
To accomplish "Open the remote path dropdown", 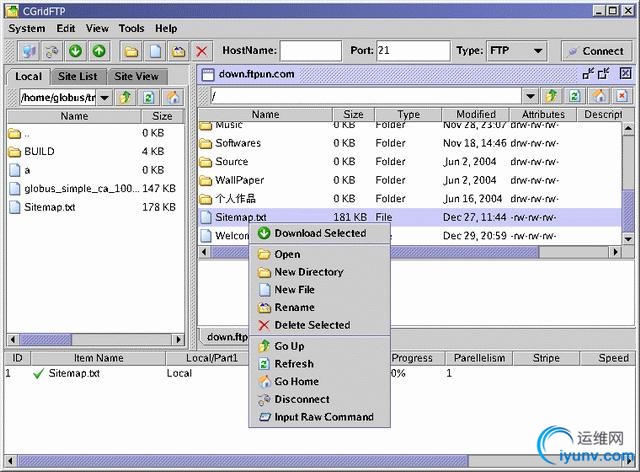I will [x=530, y=96].
